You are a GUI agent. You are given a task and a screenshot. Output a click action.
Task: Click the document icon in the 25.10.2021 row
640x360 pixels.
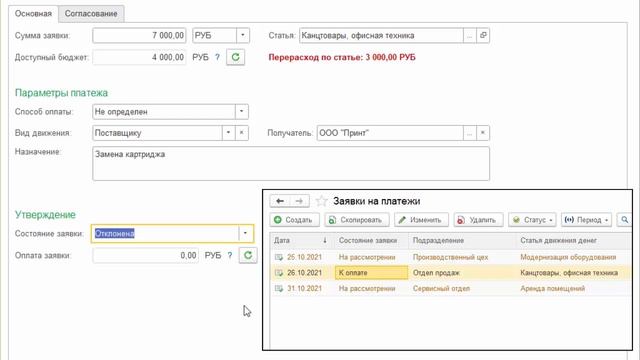pyautogui.click(x=279, y=257)
